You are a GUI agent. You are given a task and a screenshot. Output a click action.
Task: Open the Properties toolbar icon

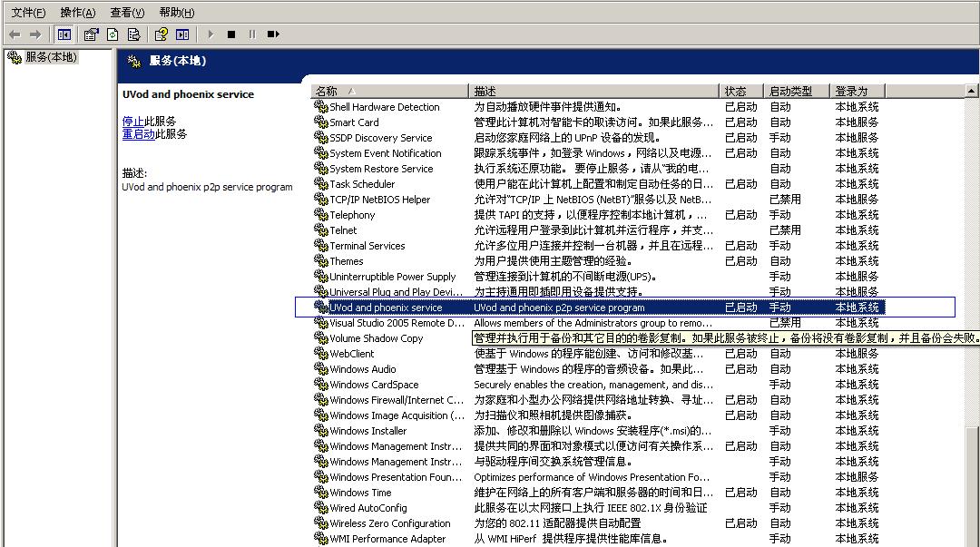point(92,34)
